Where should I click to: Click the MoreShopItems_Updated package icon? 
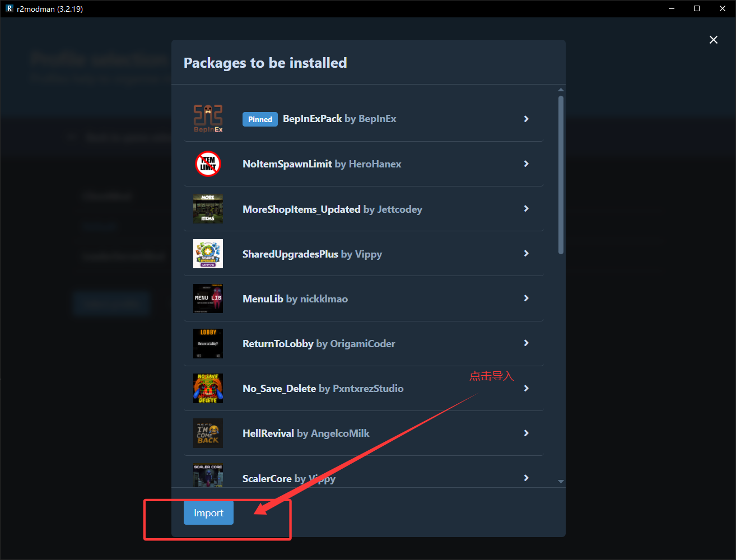point(208,209)
